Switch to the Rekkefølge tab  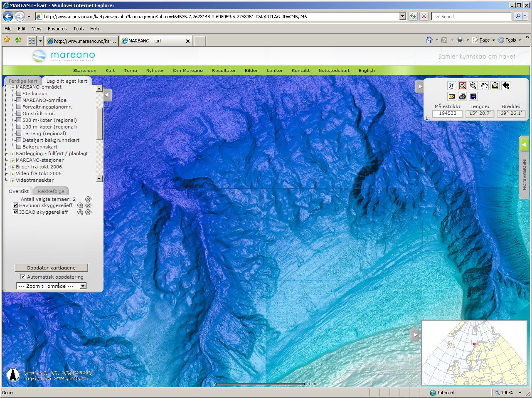51,191
